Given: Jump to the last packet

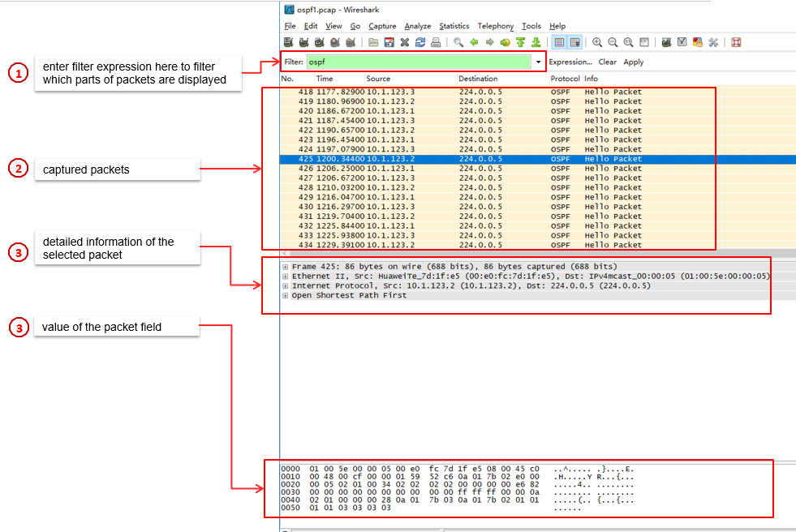Looking at the screenshot, I should (536, 43).
